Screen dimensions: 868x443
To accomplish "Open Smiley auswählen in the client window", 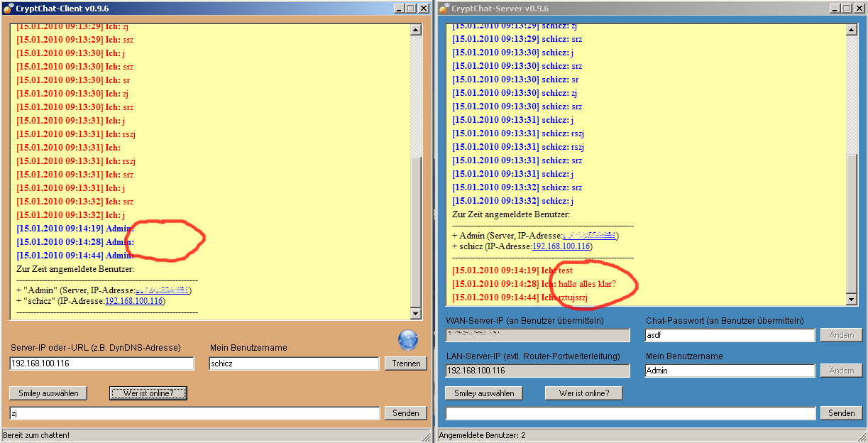I will [x=48, y=393].
